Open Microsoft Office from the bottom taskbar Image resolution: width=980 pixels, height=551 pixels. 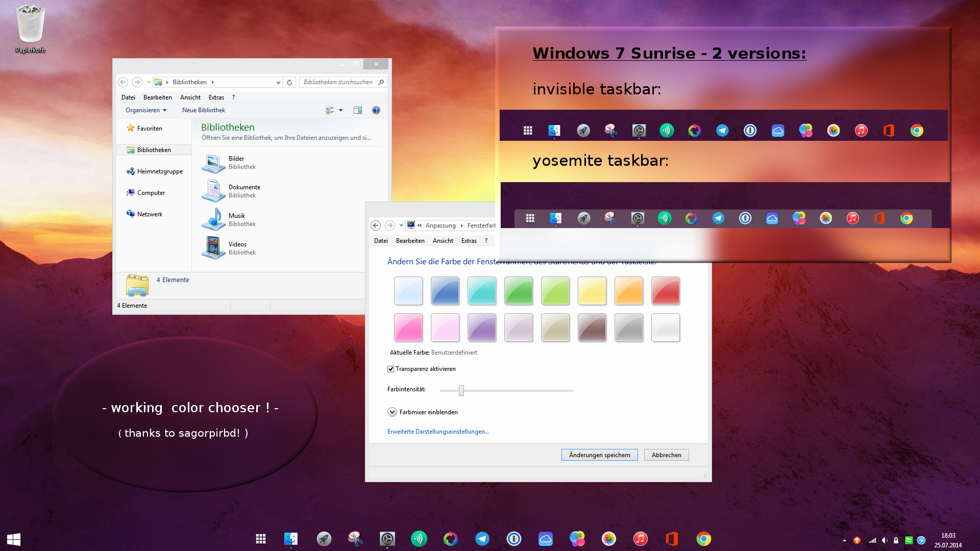pyautogui.click(x=672, y=539)
